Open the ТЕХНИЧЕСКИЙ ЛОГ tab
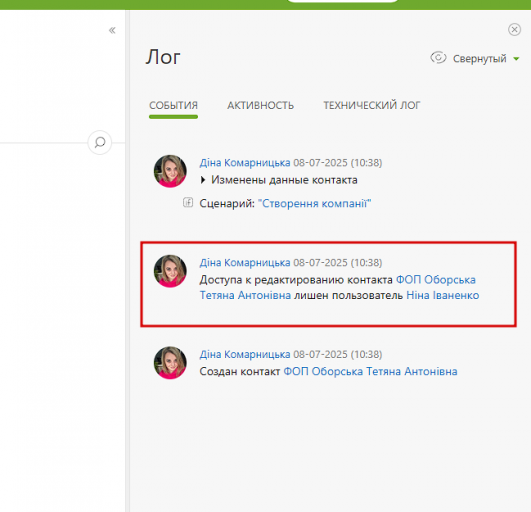The height and width of the screenshot is (512, 531). point(371,105)
